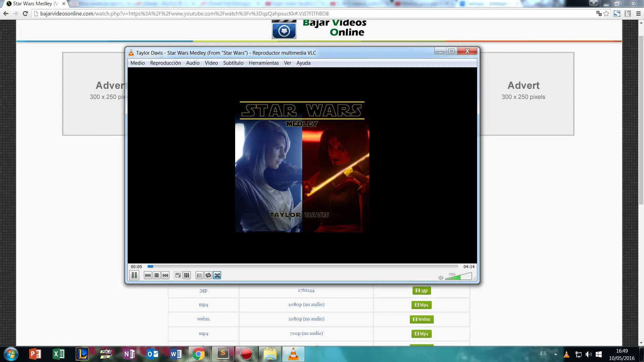Viewport: 644px width, 362px height.
Task: Stop playback in VLC
Action: point(156,275)
